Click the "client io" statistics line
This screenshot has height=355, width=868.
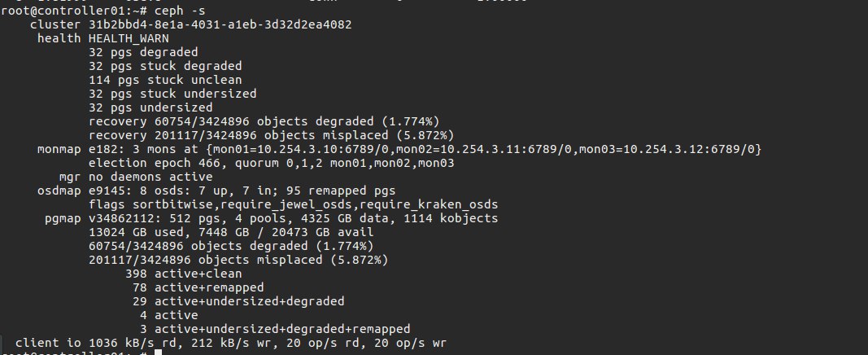(231, 343)
